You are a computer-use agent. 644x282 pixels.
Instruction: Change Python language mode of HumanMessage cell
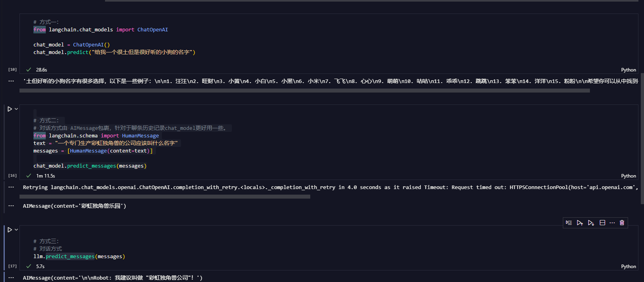point(628,176)
